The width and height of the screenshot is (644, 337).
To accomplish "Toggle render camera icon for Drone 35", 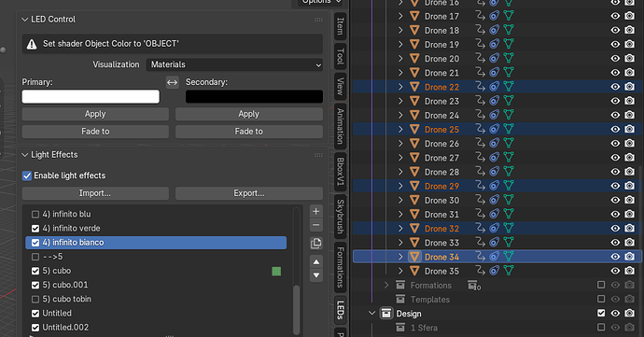I will [x=629, y=271].
